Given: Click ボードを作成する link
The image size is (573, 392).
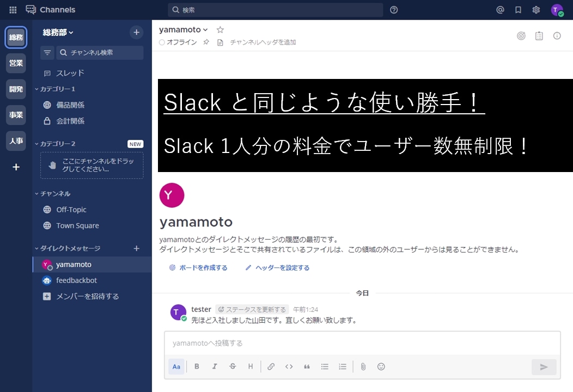Looking at the screenshot, I should coord(198,268).
